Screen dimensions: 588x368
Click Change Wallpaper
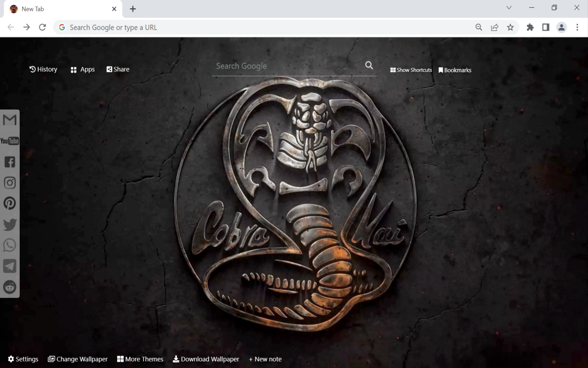point(78,359)
